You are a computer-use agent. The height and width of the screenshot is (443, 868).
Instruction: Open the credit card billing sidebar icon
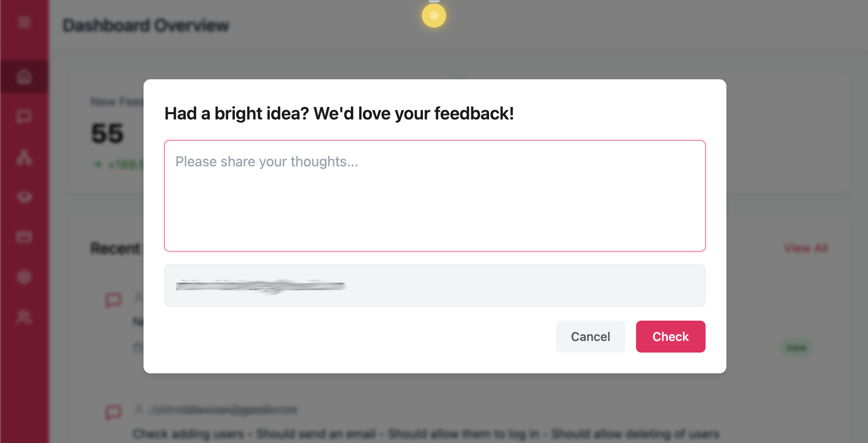24,237
